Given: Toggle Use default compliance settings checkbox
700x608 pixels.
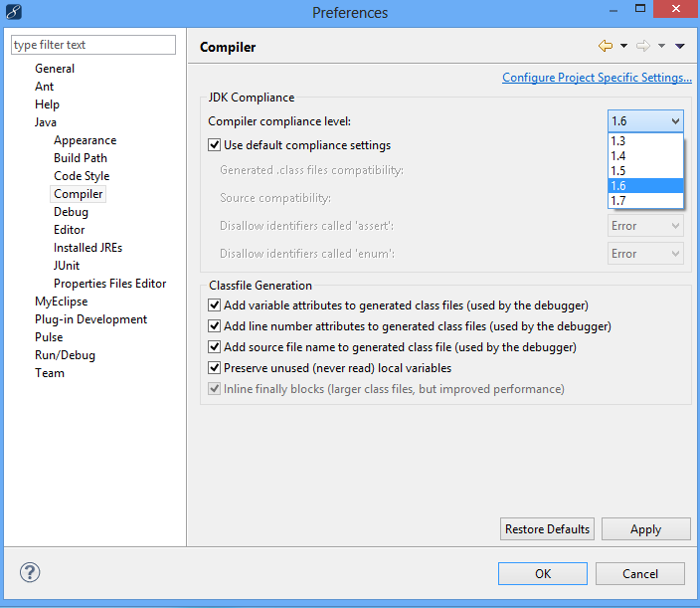Looking at the screenshot, I should click(215, 144).
